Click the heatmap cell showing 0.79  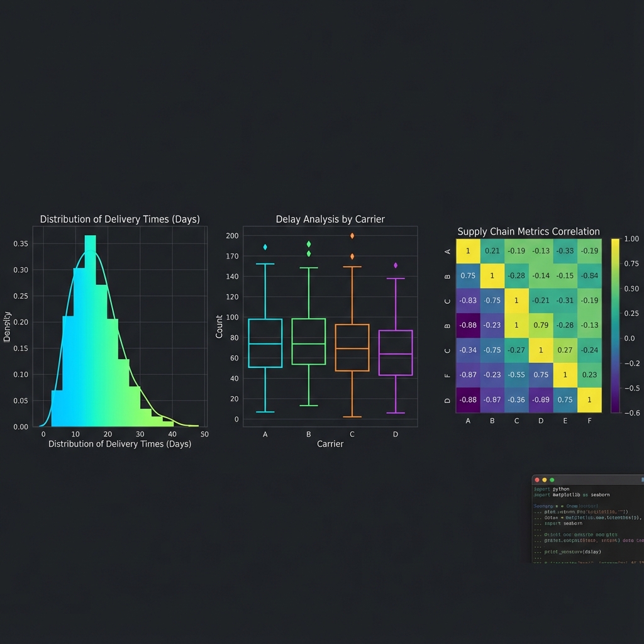pyautogui.click(x=541, y=325)
